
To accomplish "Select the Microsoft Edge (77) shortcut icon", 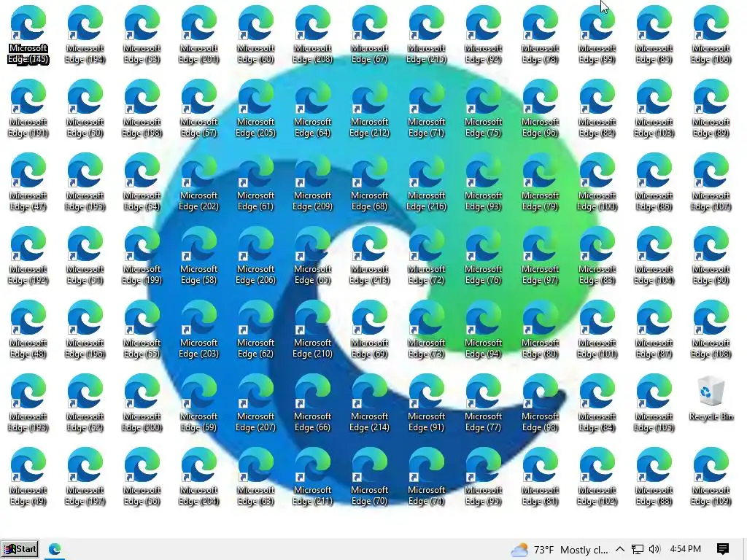I will pos(483,403).
